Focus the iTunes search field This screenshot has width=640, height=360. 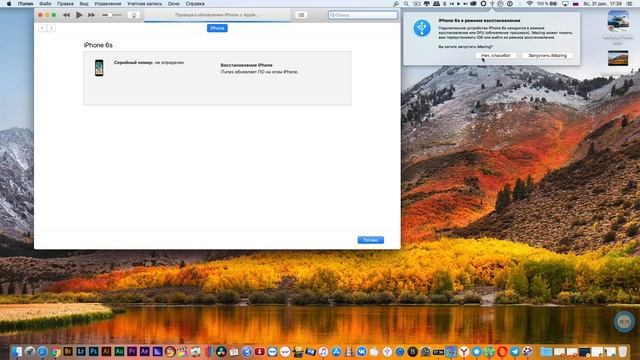[362, 15]
